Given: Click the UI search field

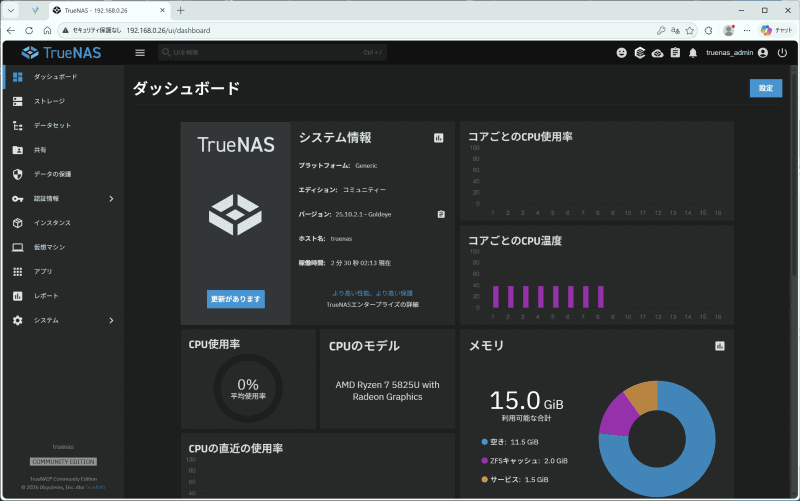Looking at the screenshot, I should (x=272, y=53).
